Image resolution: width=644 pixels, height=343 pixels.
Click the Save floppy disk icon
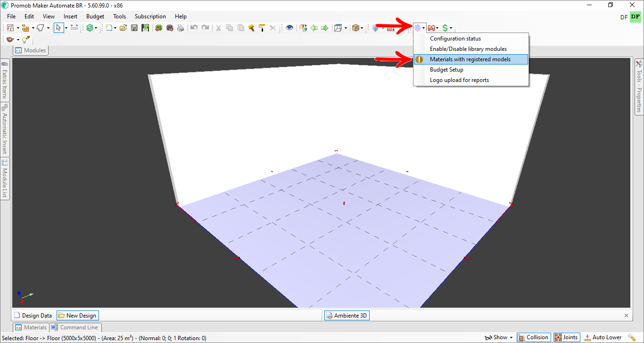134,28
